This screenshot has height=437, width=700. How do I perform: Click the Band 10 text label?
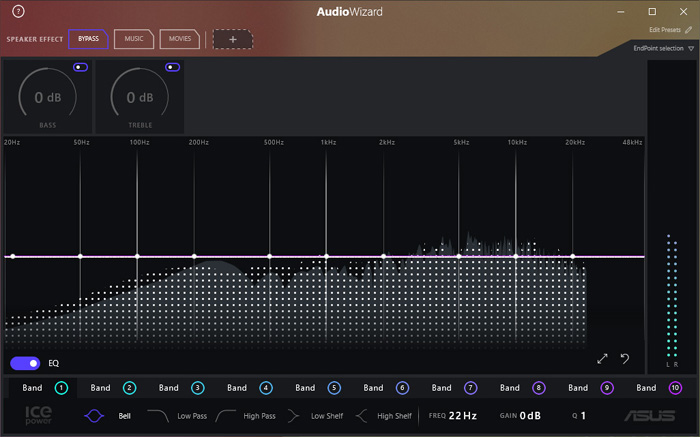click(646, 388)
